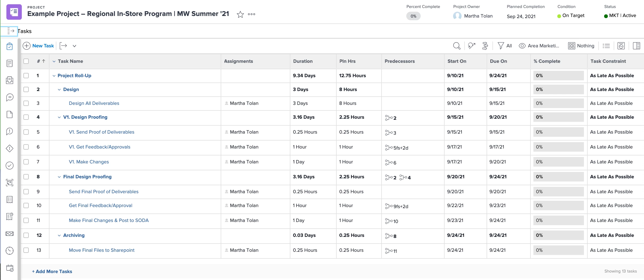Open the V1. Send Proof of Deliverables task
Viewport: 644px width, 280px height.
102,132
